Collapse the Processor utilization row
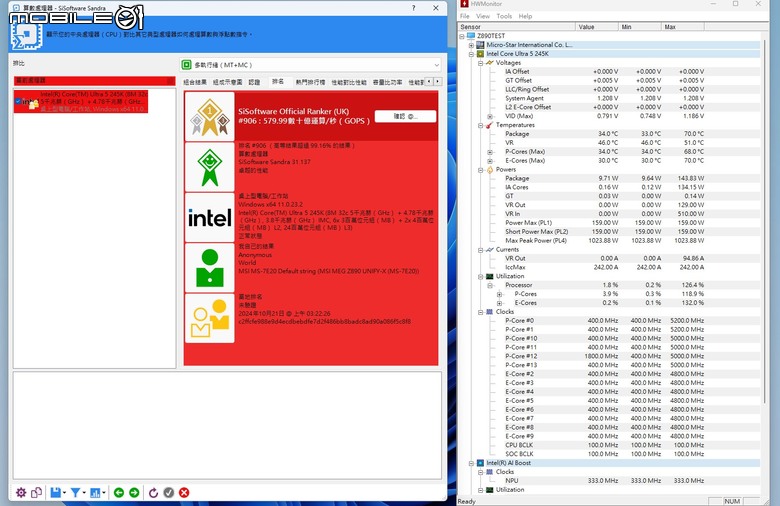 coord(490,285)
